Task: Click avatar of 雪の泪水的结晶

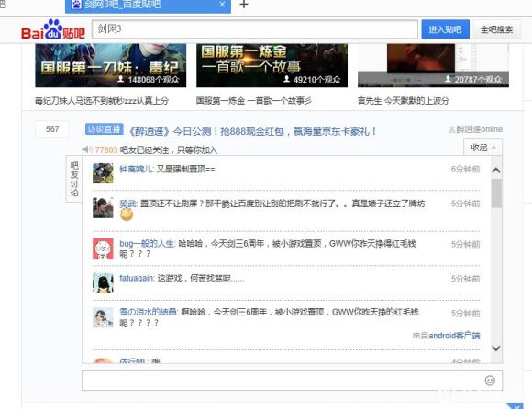Action: pyautogui.click(x=103, y=318)
